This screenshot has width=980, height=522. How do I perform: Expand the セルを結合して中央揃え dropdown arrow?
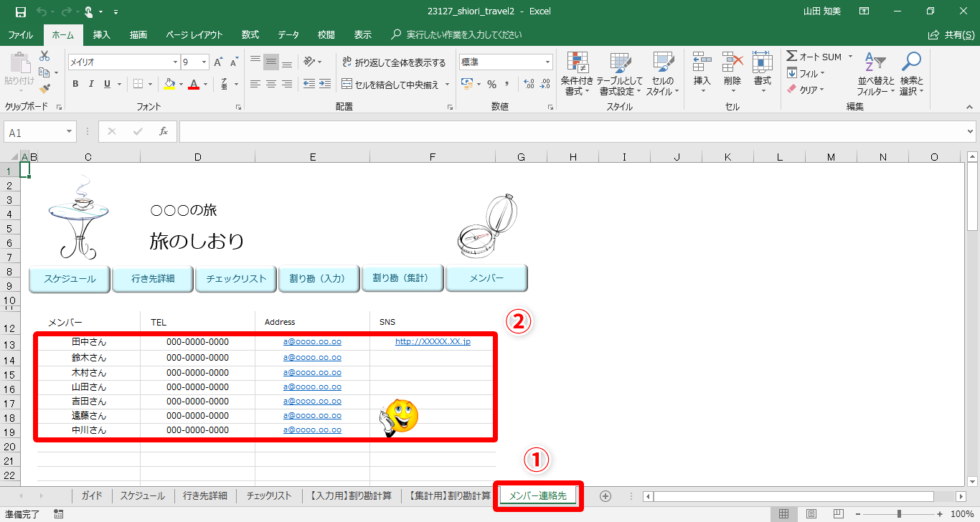coord(448,85)
